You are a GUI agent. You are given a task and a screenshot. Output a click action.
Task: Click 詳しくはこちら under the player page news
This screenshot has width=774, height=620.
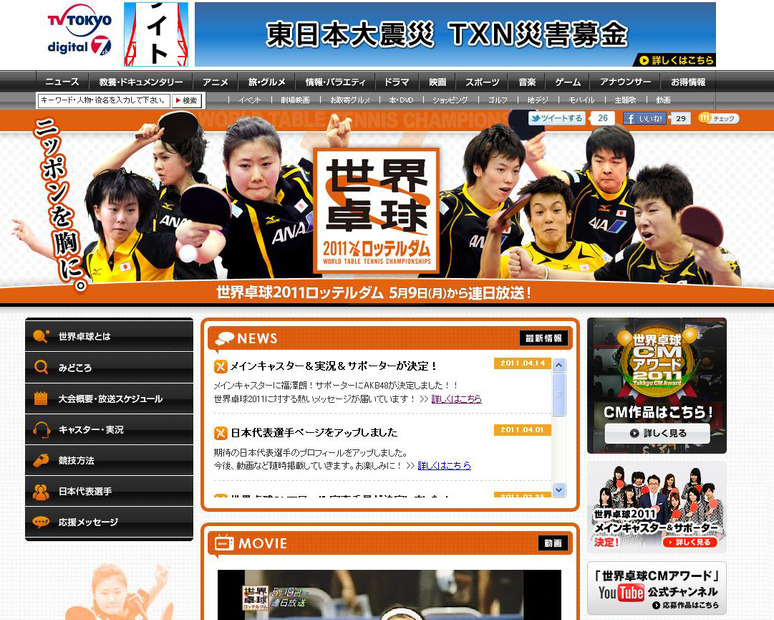444,465
